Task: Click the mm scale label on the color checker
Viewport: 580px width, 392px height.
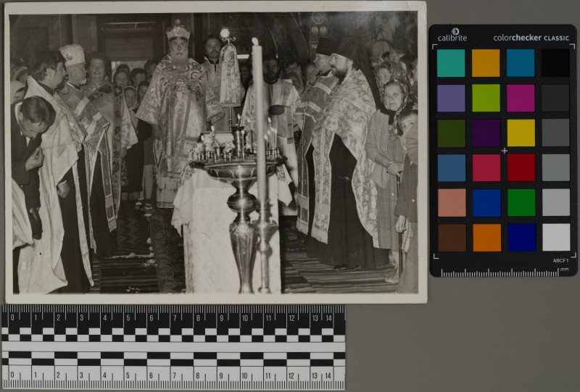Action: (x=563, y=270)
